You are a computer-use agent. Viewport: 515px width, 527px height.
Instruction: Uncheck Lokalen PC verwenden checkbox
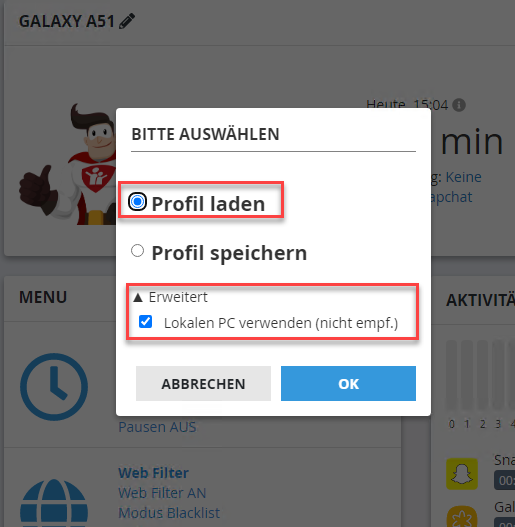(146, 322)
